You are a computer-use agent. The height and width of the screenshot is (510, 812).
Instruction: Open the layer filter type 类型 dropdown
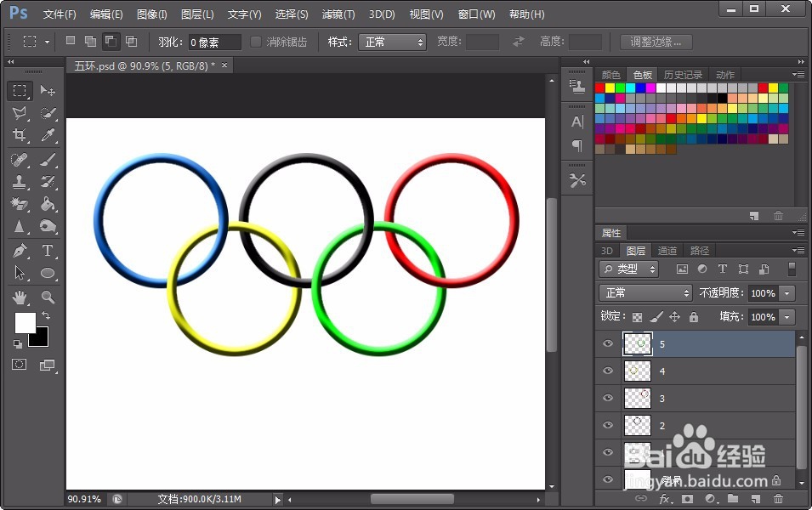tap(628, 269)
